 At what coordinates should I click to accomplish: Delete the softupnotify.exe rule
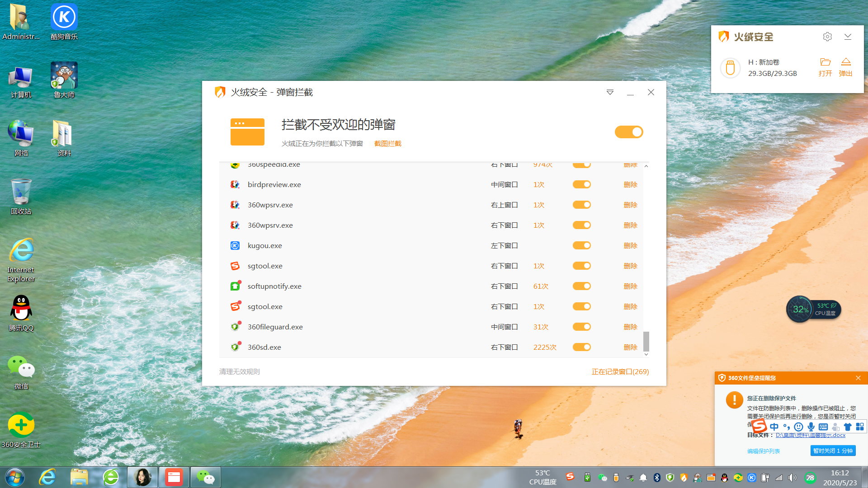click(x=630, y=286)
